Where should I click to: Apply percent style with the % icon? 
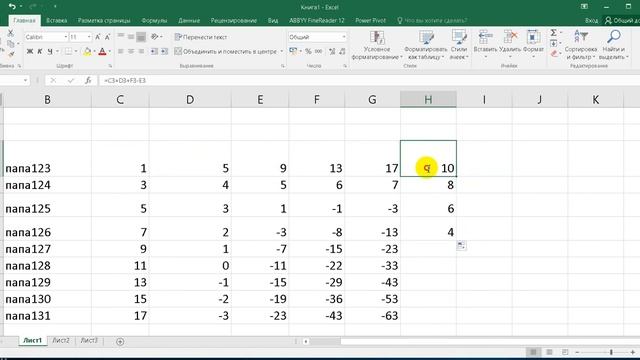point(308,51)
